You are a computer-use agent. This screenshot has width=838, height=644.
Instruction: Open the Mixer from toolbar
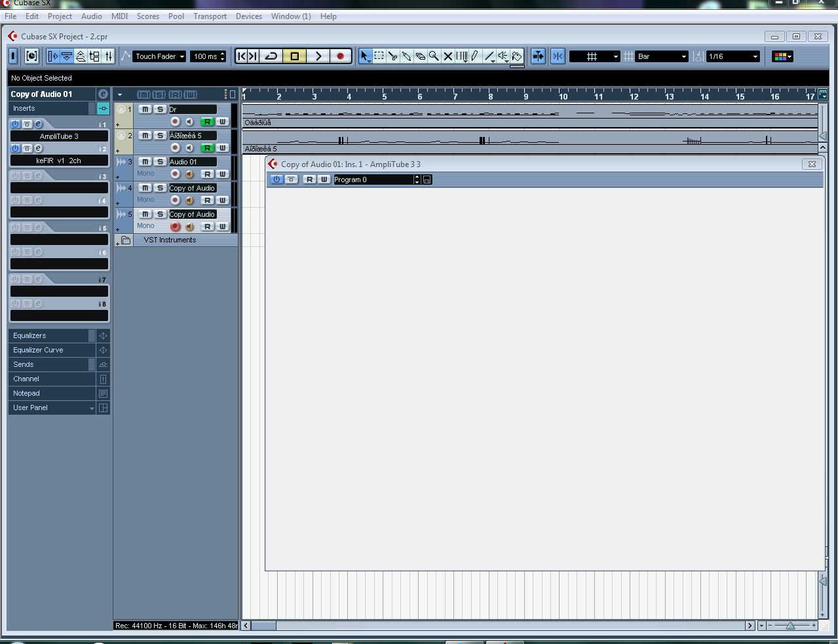109,56
